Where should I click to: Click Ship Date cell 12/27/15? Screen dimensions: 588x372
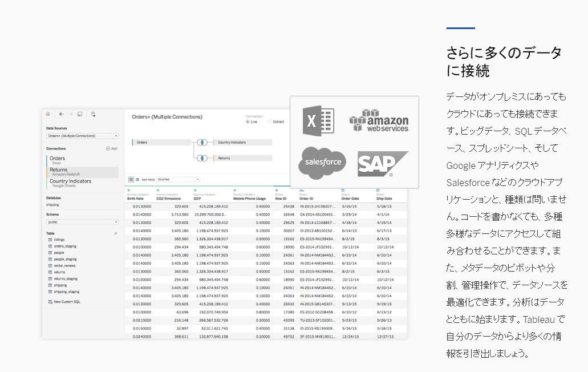click(x=385, y=337)
